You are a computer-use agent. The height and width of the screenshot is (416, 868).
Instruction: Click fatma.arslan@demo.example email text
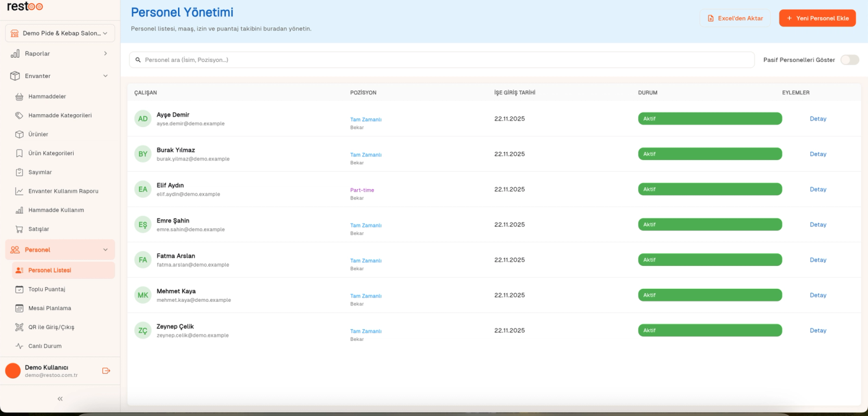coord(193,265)
